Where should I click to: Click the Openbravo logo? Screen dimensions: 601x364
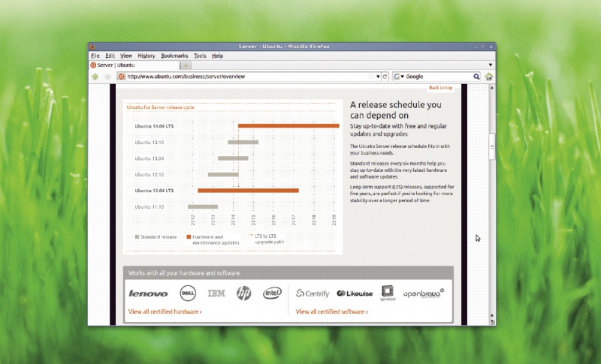pos(424,293)
